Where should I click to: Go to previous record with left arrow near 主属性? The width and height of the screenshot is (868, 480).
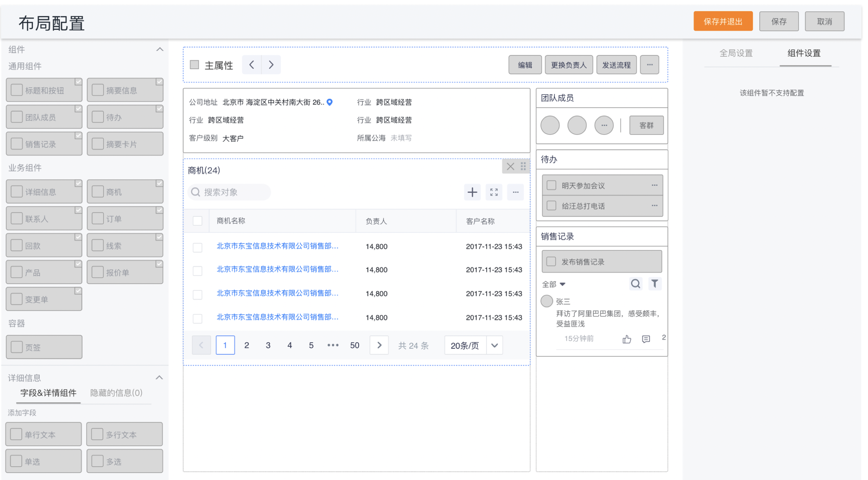tap(252, 65)
